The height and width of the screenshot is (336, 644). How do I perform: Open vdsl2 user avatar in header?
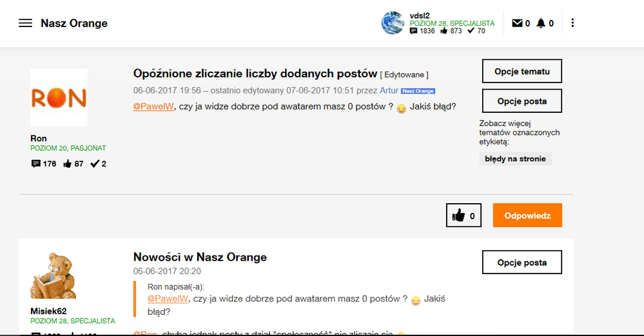393,23
